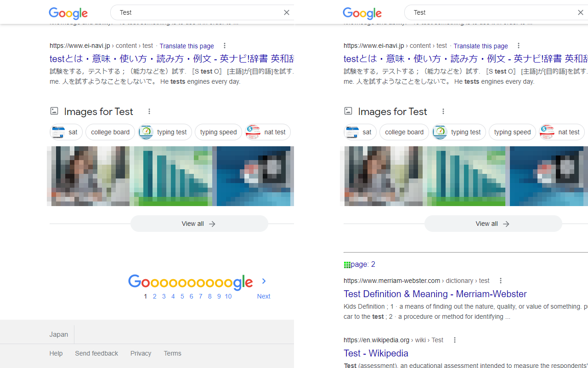This screenshot has width=588, height=368.
Task: Select the 'nat test' chip in left window
Action: point(268,132)
